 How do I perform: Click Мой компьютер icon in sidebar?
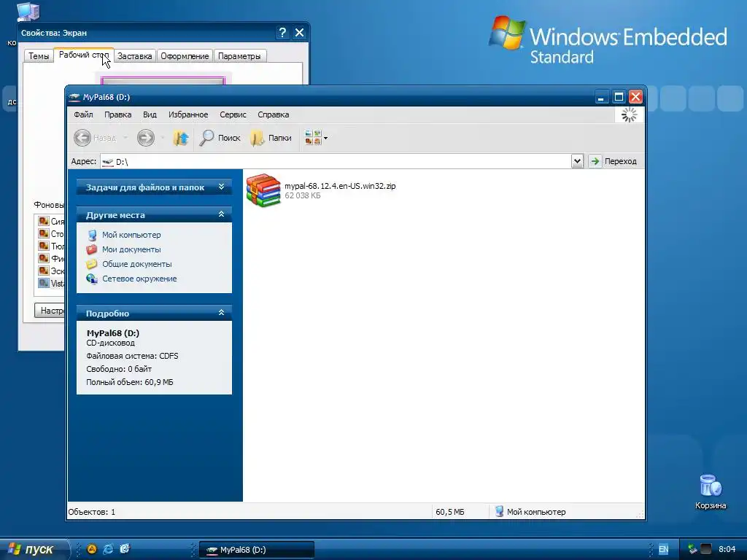coord(92,235)
